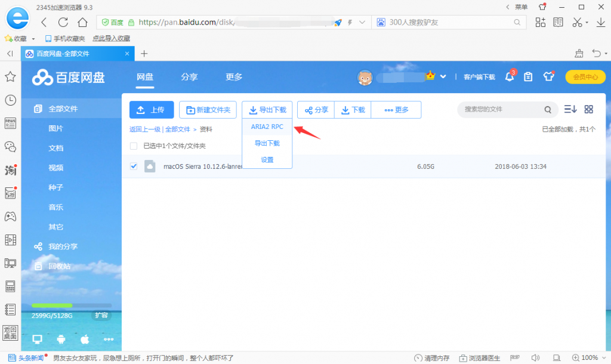
Task: Open game controller icon in sidebar
Action: [x=10, y=216]
